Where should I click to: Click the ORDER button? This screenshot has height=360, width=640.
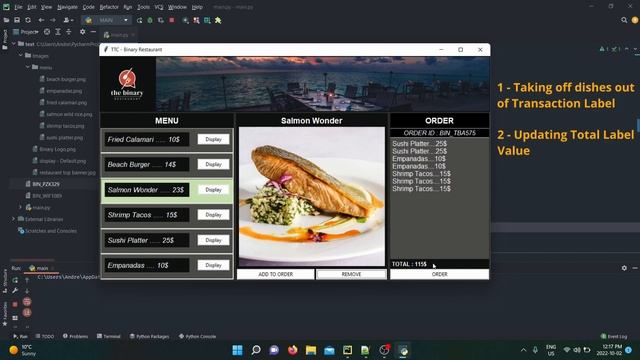click(440, 274)
